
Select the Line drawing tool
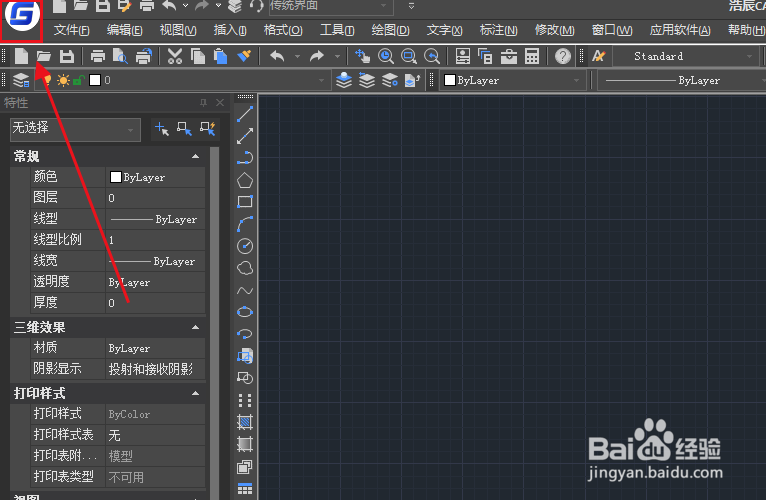tap(245, 114)
